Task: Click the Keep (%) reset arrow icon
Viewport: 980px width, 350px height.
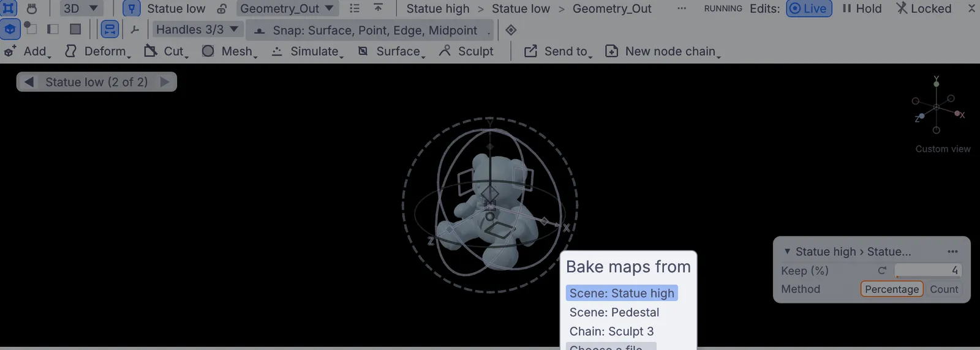Action: coord(882,270)
